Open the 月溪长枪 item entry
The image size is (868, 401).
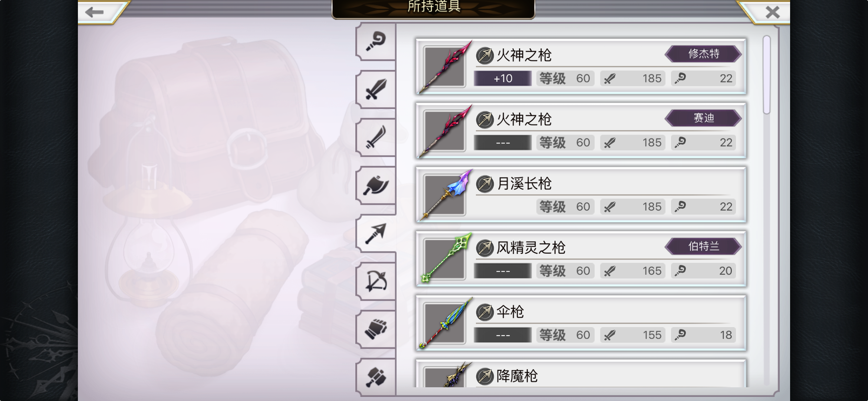581,195
